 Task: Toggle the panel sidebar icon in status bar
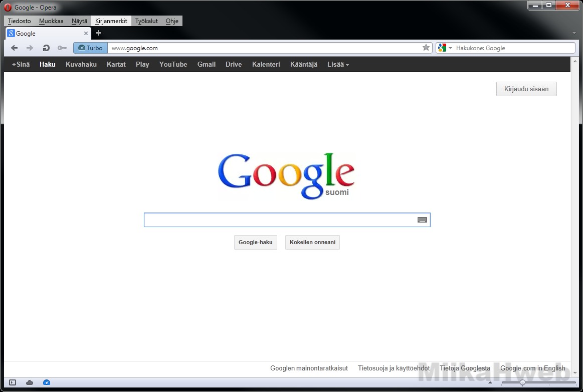[x=12, y=382]
